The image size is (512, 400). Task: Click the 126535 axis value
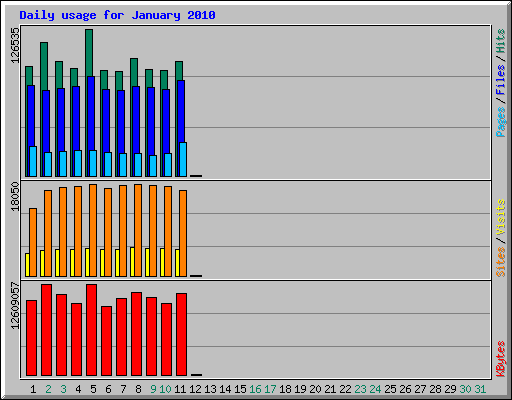tap(15, 45)
